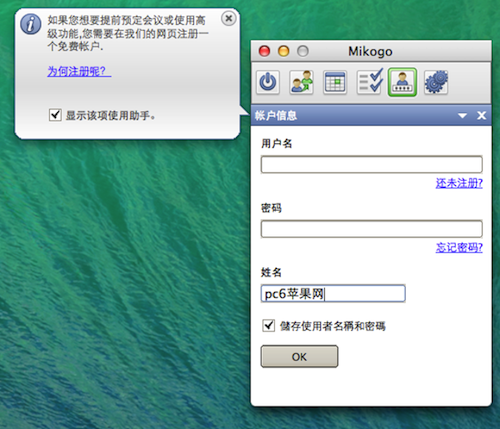Click the Mikogo window title bar
Screen dimensions: 500x429
(371, 51)
